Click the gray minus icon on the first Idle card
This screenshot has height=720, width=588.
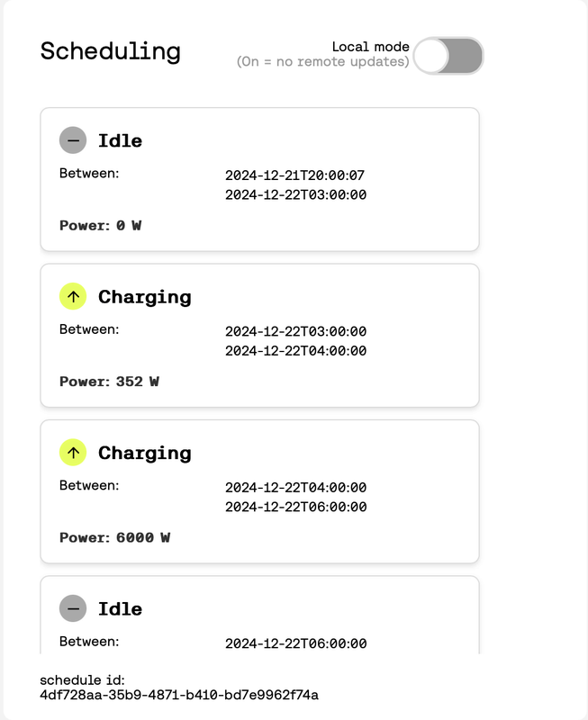(x=73, y=140)
